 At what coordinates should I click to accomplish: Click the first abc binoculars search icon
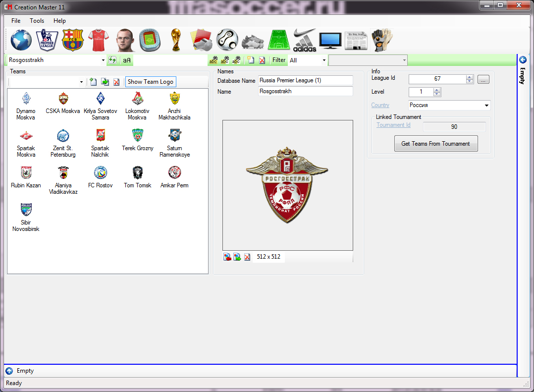[213, 60]
